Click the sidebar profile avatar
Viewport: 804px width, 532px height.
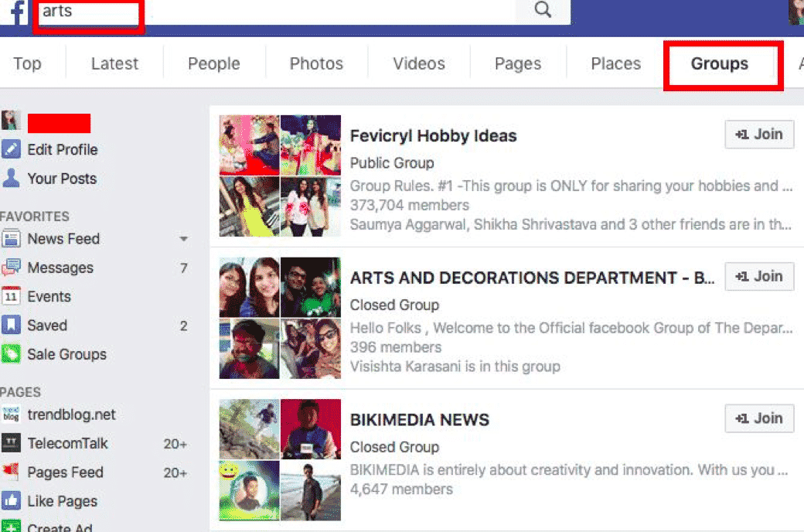click(11, 121)
